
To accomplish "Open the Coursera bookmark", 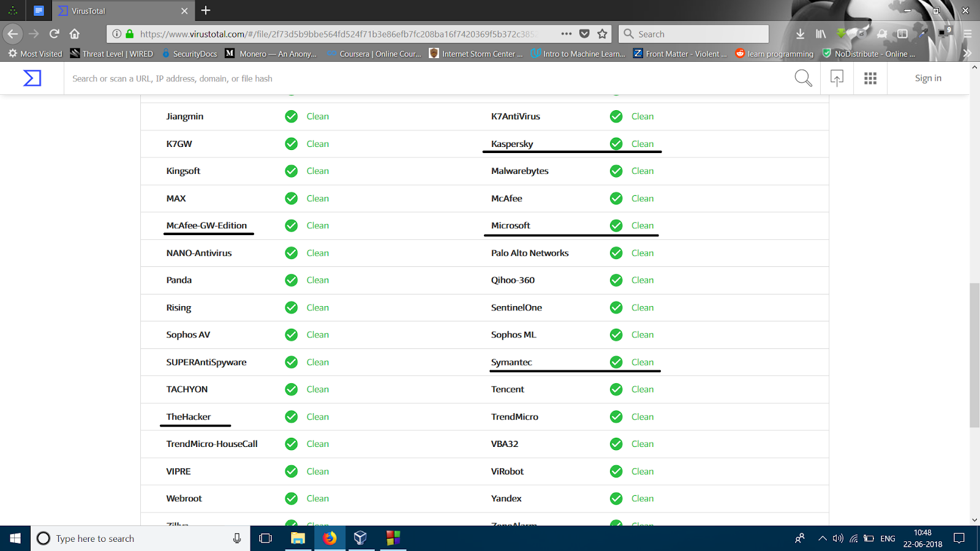I will point(373,54).
